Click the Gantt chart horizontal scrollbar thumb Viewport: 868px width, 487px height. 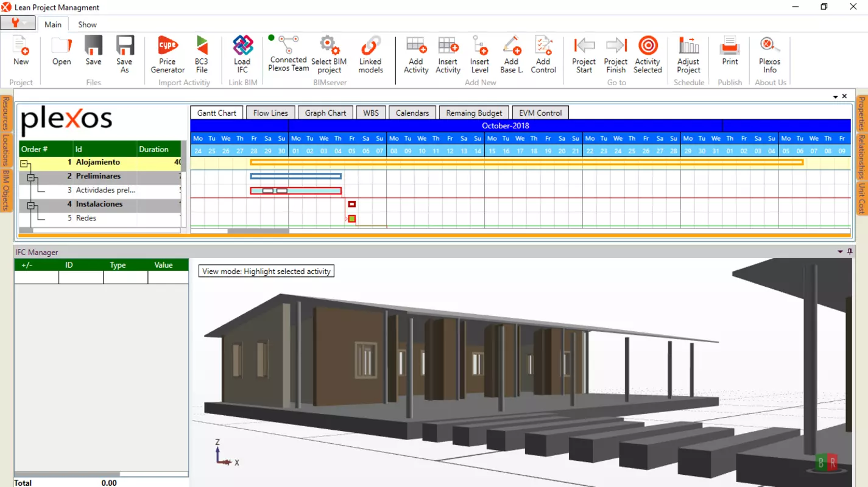point(258,231)
